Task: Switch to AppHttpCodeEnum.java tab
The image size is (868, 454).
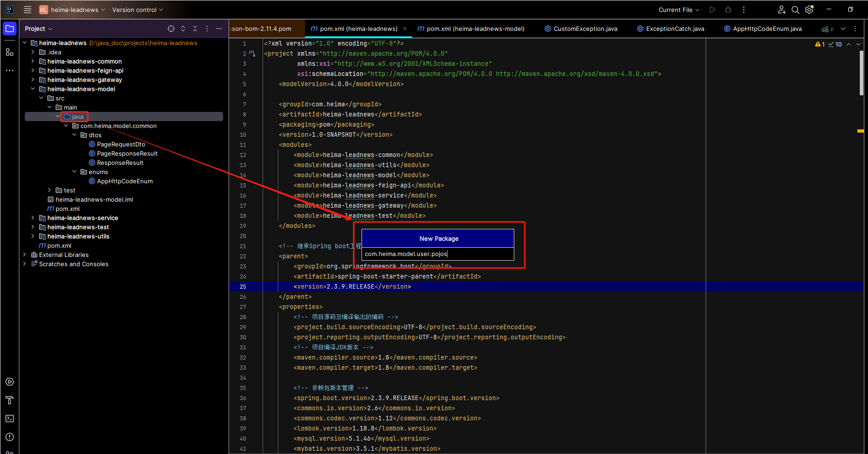Action: 763,29
